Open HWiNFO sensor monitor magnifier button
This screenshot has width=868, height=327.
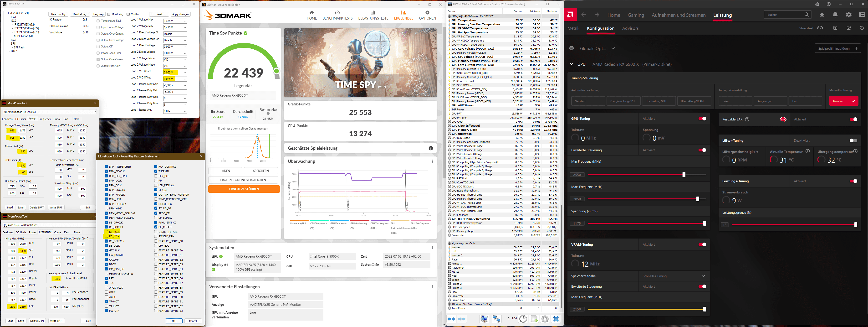pyautogui.click(x=484, y=319)
